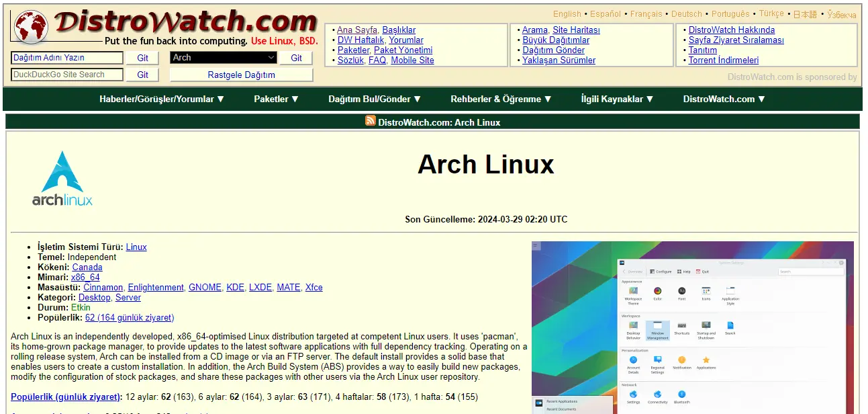Click the 62 (164 günlük ziyaret) link

(130, 318)
